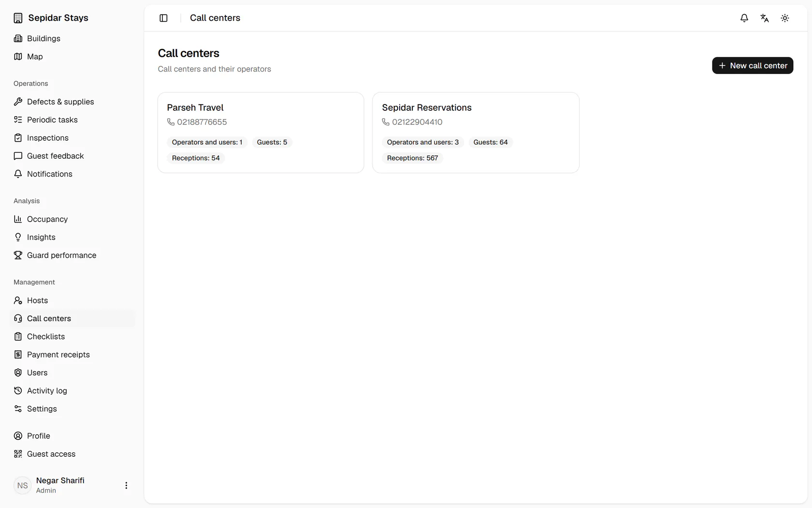
Task: Click the Inspections clipboard icon
Action: 18,138
